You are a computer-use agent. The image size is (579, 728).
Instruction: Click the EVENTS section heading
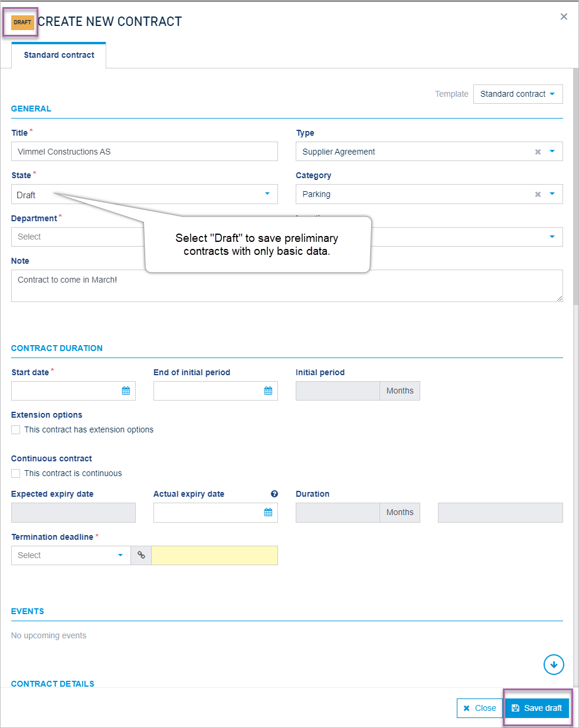[x=28, y=611]
